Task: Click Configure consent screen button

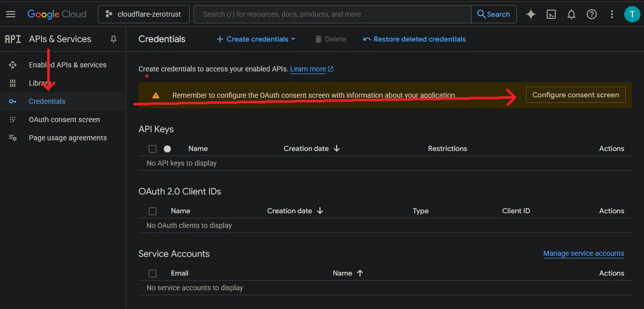Action: (x=576, y=95)
